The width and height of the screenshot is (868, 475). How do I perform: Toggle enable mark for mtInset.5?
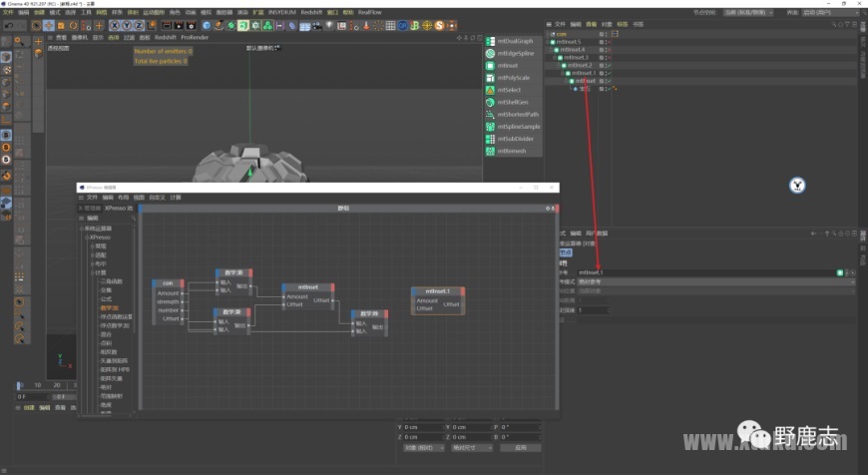609,42
